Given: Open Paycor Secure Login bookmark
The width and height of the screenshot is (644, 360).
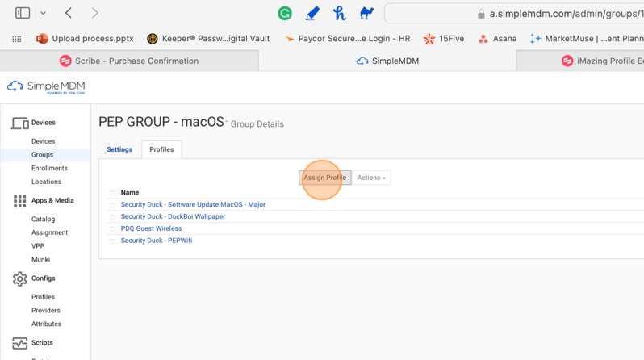Looking at the screenshot, I should tap(347, 38).
